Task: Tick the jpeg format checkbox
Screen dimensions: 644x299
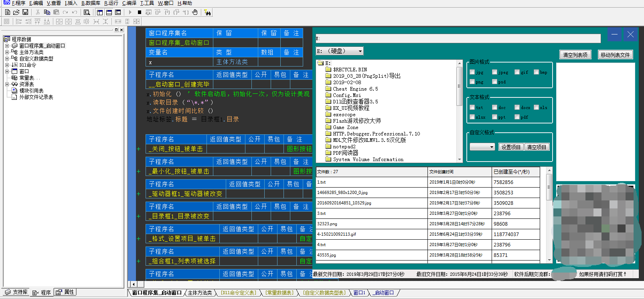Action: tap(495, 72)
